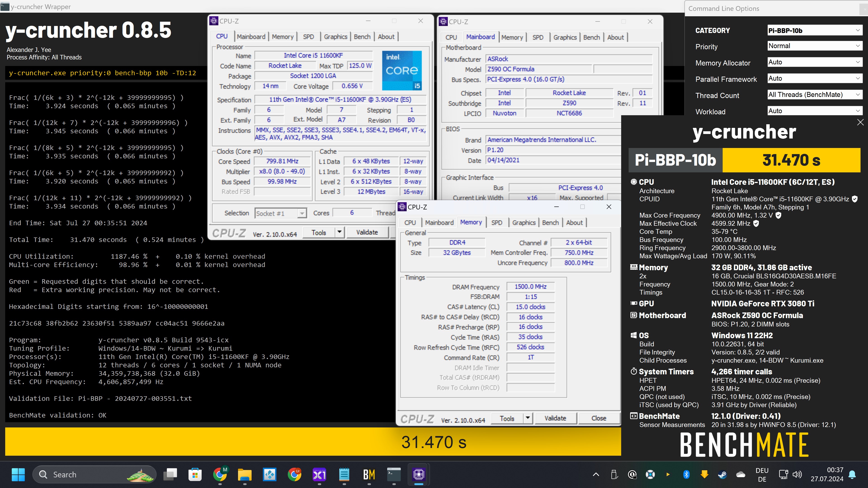The height and width of the screenshot is (488, 868).
Task: Click the Pi-BBP-10b score 31.470 s
Action: click(791, 160)
